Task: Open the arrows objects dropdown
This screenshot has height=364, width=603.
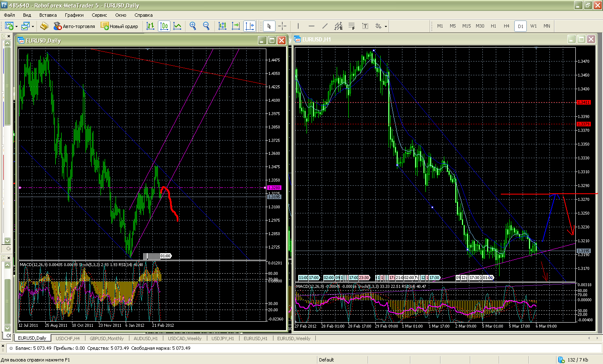Action: pos(386,26)
